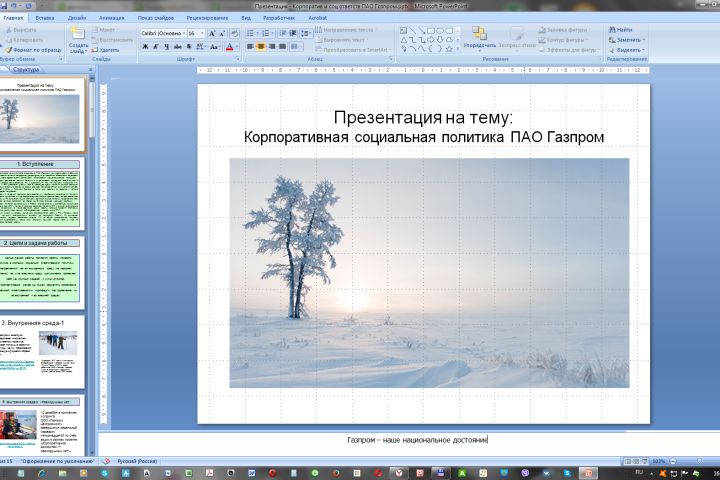Click the slide title Презентация на тему:
Screen dimensions: 720x480
click(423, 118)
